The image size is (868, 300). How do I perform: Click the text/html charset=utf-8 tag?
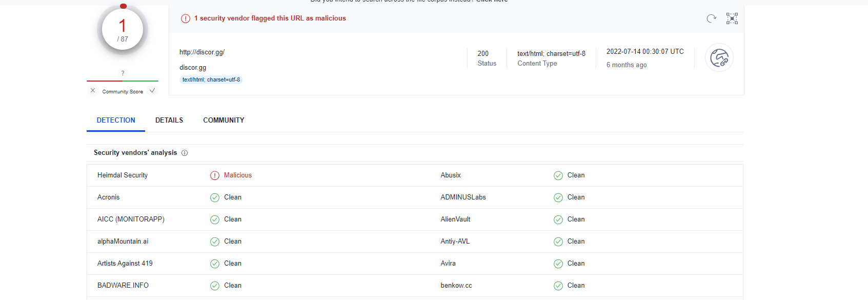point(211,79)
